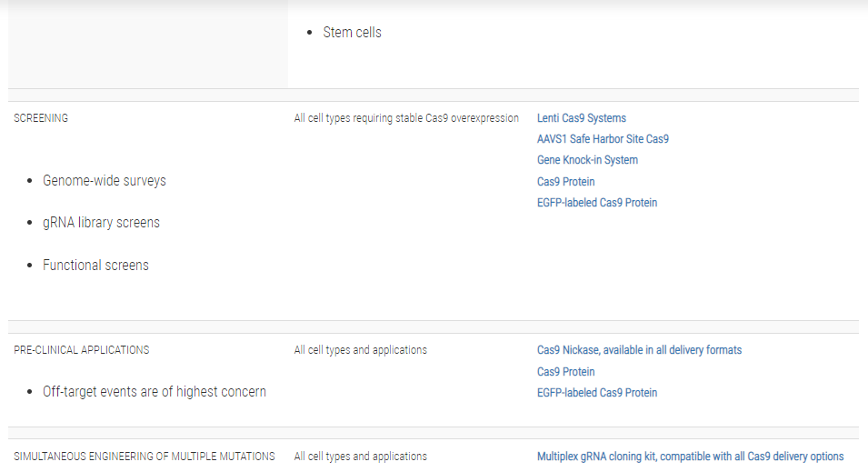Click the Simultaneous Engineering of Multiple Mutations heading
This screenshot has width=868, height=472.
tap(145, 457)
